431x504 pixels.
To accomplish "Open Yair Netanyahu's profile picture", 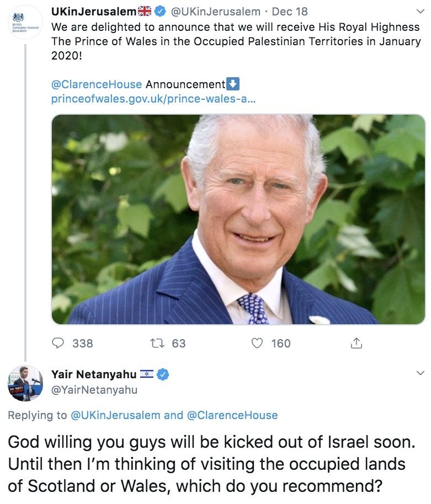I will (x=25, y=383).
